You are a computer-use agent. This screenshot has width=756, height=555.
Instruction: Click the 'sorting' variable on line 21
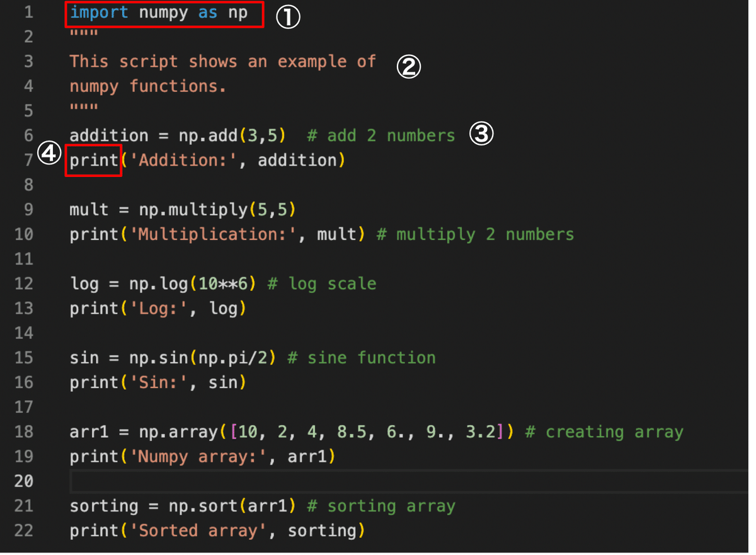pos(104,506)
